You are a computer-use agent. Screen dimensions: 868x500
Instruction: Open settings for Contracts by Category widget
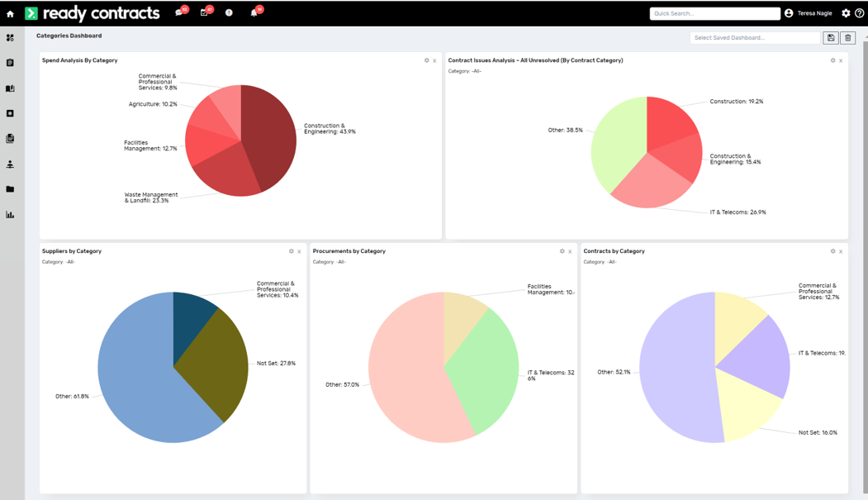click(x=833, y=251)
